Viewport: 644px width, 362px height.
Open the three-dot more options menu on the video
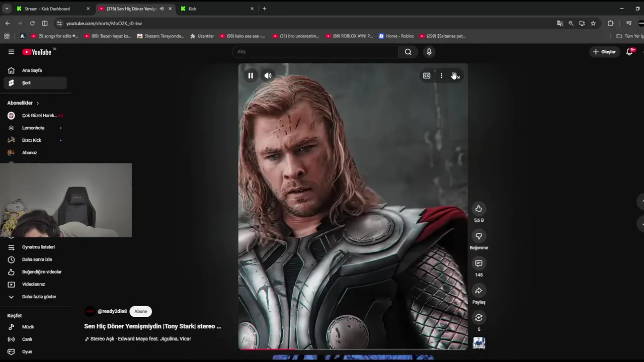click(x=441, y=75)
